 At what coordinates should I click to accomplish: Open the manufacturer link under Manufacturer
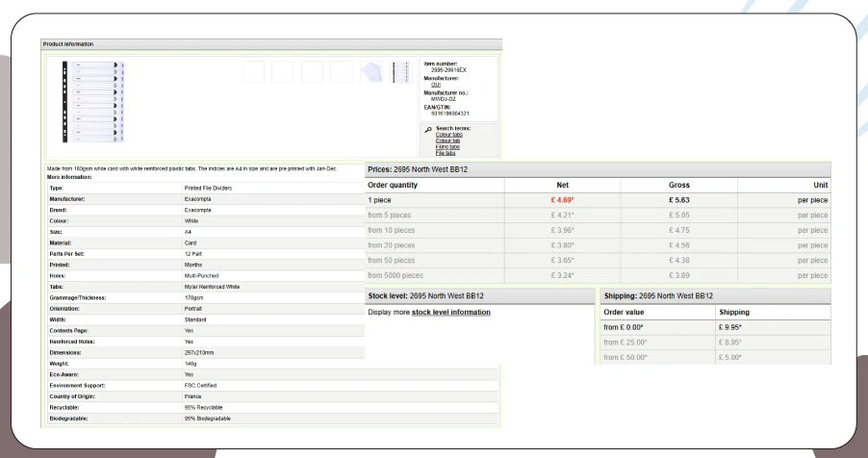coord(436,85)
